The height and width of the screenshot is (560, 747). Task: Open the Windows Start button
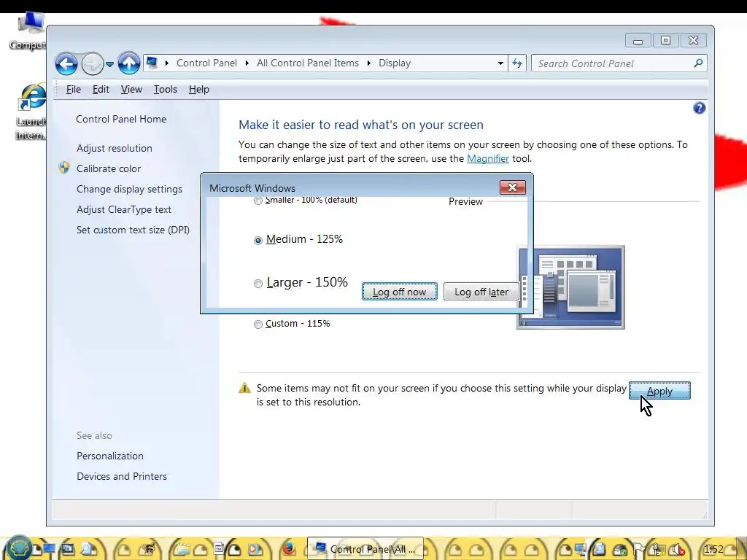(18, 548)
